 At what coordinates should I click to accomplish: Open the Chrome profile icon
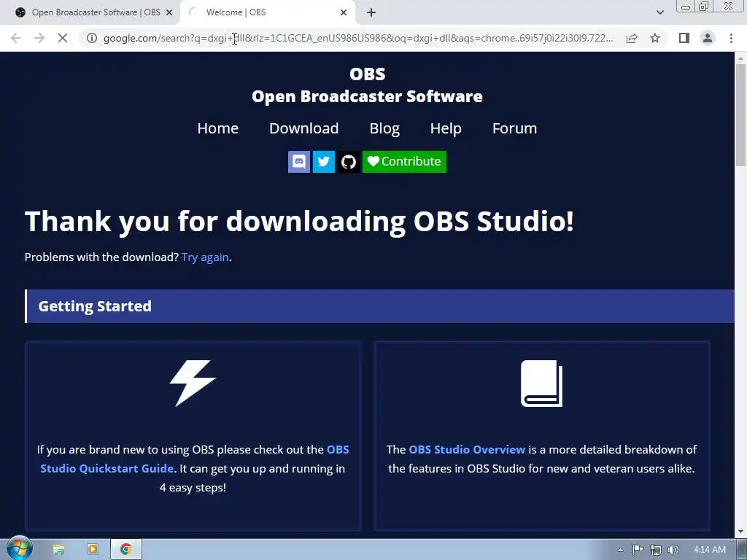click(x=708, y=38)
